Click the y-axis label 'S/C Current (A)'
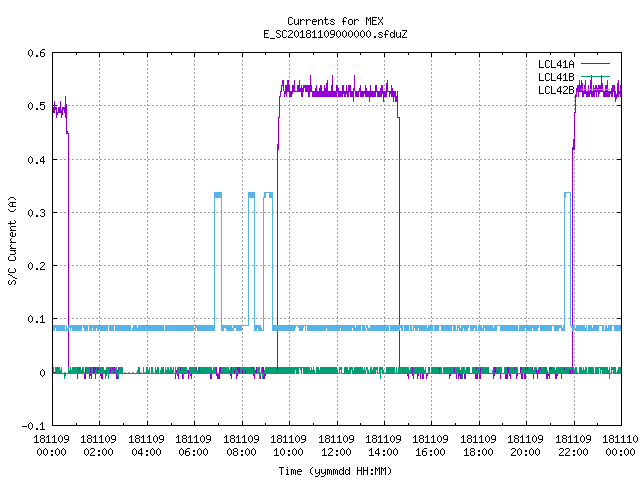Image resolution: width=640 pixels, height=480 pixels. (x=12, y=240)
